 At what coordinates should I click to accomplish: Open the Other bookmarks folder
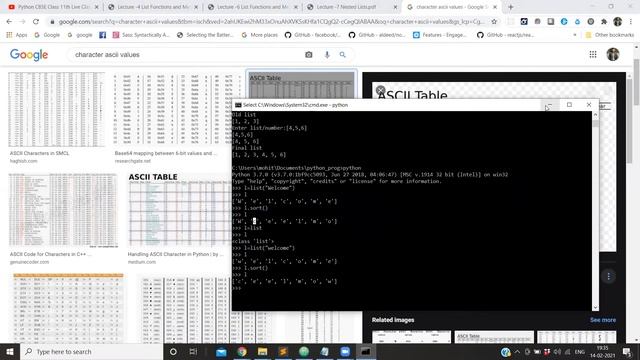(x=610, y=35)
